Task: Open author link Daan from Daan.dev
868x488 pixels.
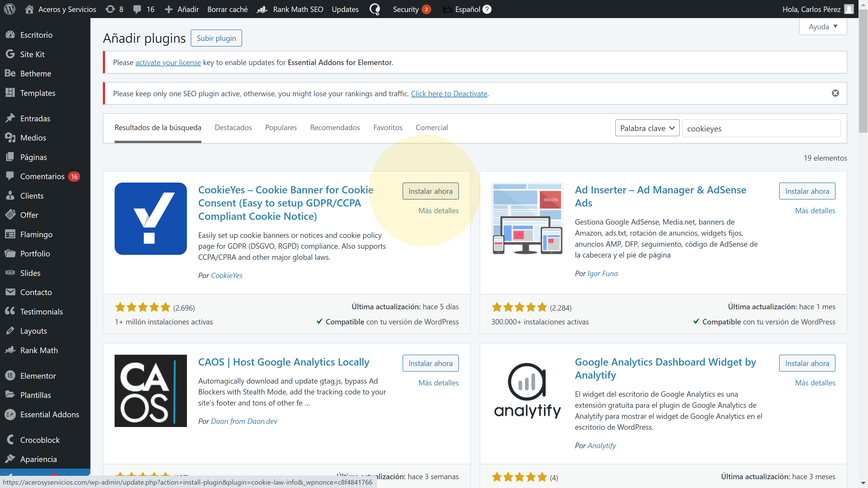Action: click(x=244, y=421)
